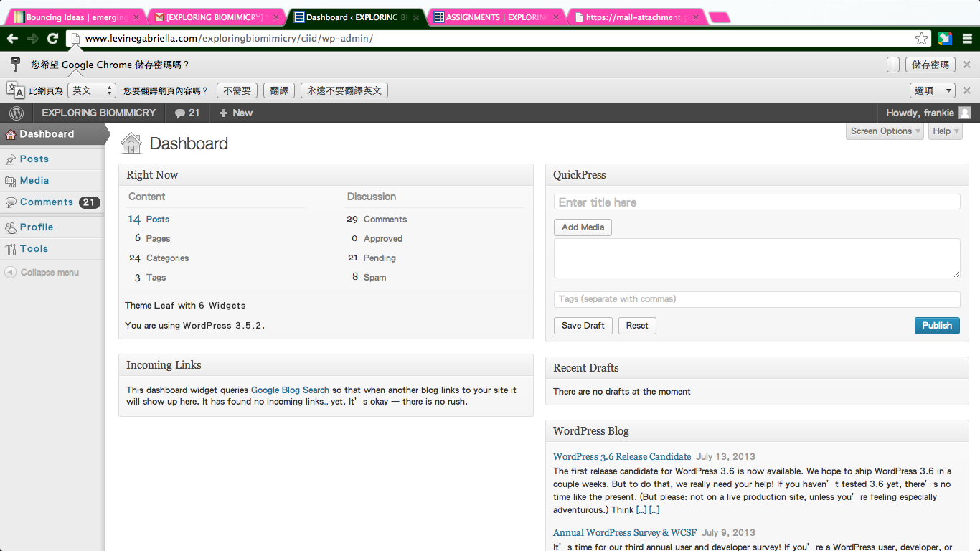
Task: Click the Save Draft button
Action: point(583,326)
